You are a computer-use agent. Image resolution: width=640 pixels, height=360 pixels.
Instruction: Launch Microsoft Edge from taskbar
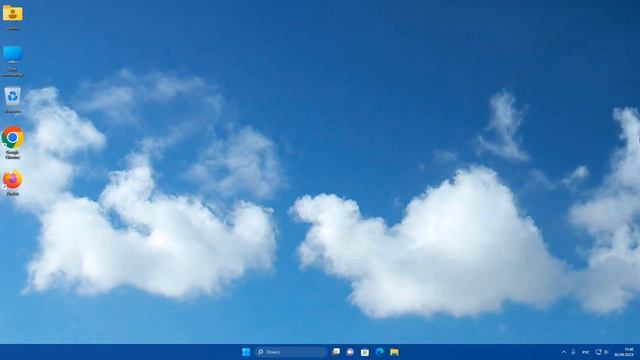(380, 352)
